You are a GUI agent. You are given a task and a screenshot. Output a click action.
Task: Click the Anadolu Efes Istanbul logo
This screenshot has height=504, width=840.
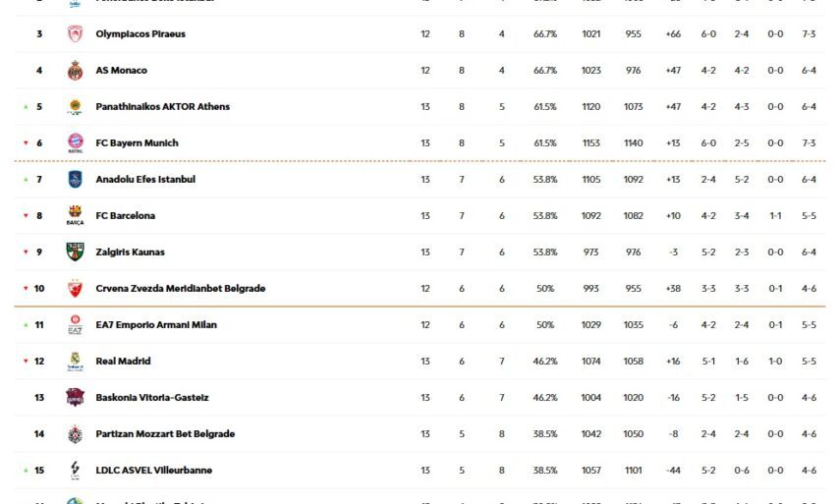pos(75,180)
